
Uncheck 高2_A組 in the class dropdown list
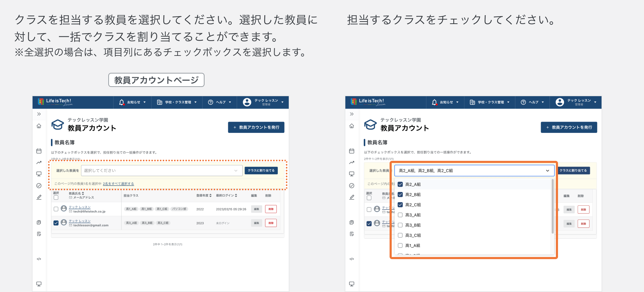click(x=400, y=184)
